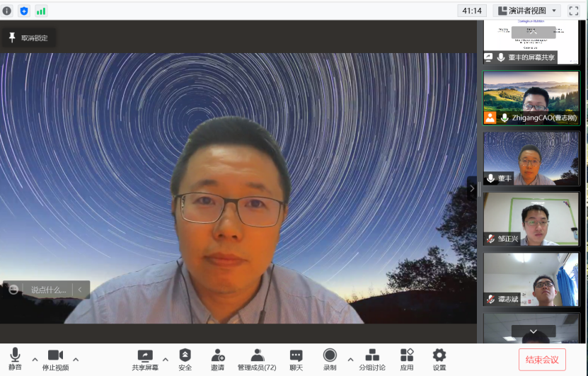Open the emoji smiley icon
The height and width of the screenshot is (376, 588).
point(13,290)
